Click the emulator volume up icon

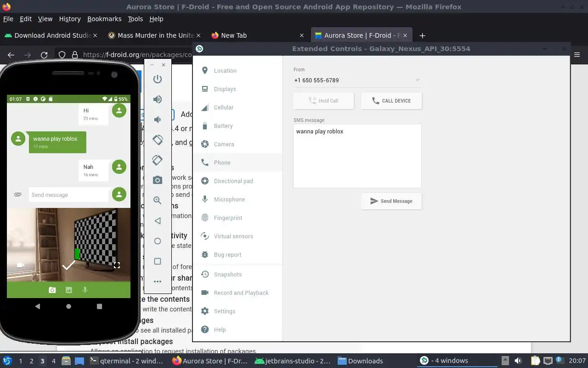pos(158,99)
